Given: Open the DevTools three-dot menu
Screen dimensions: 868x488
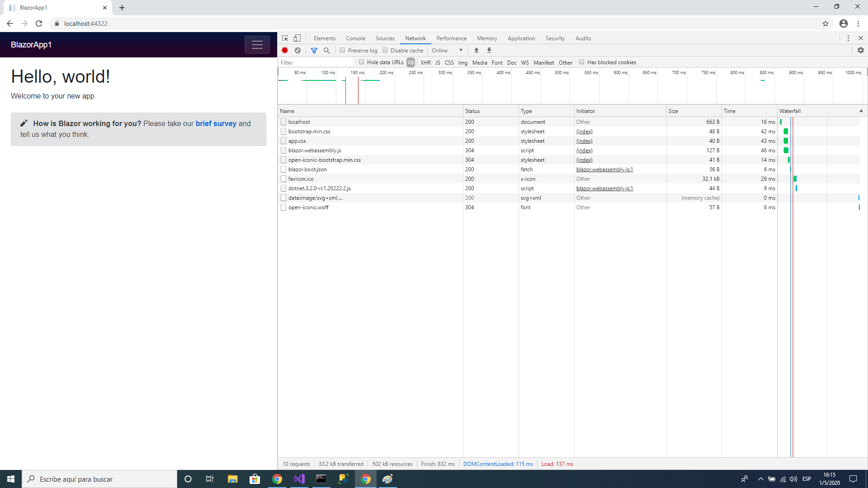Looking at the screenshot, I should pyautogui.click(x=849, y=38).
